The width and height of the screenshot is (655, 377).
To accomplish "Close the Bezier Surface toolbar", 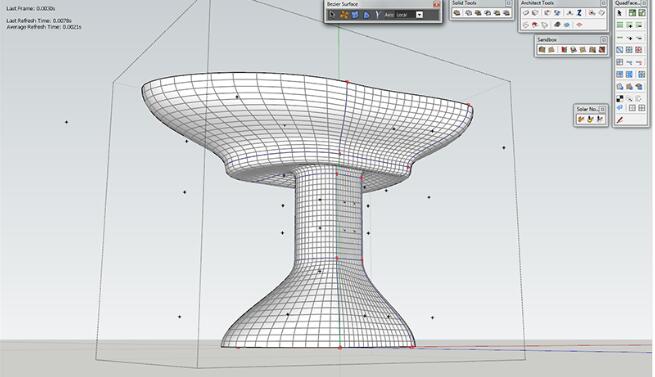I will click(437, 4).
